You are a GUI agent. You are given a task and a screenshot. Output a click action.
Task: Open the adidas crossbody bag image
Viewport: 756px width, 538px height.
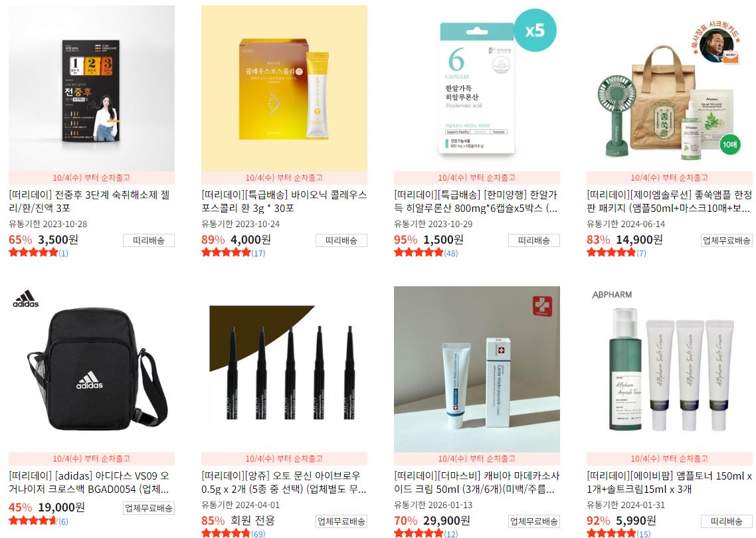pyautogui.click(x=92, y=369)
